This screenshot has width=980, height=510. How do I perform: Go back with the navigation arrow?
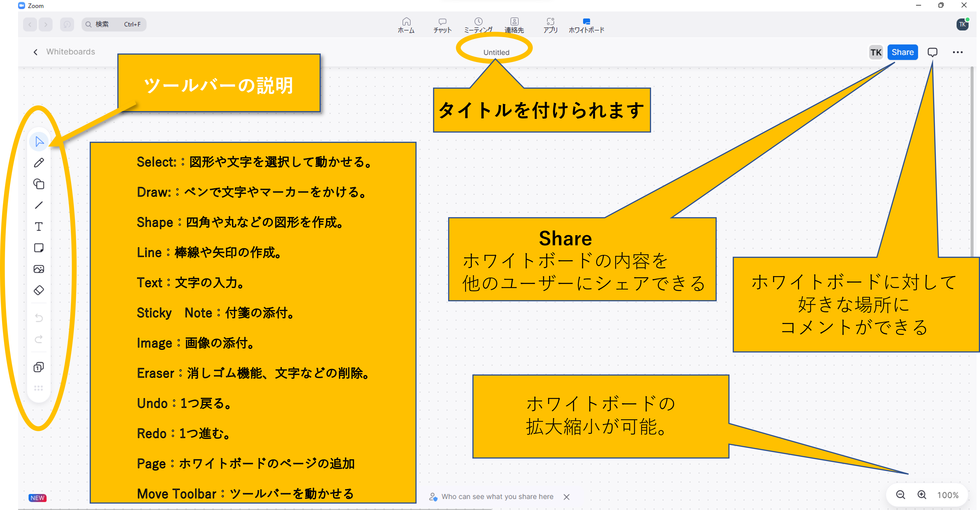tap(30, 24)
